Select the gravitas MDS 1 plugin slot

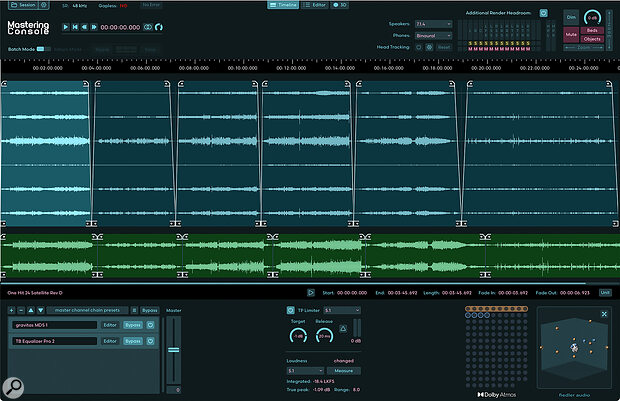[54, 325]
